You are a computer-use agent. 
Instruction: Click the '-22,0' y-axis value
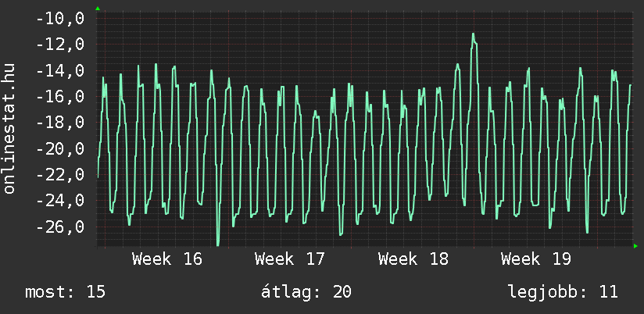tap(60, 175)
